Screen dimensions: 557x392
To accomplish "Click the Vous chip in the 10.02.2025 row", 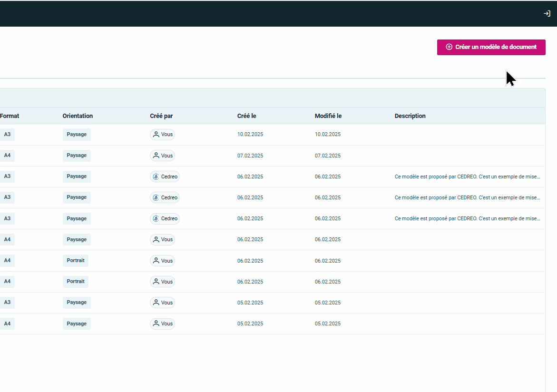I will [162, 134].
